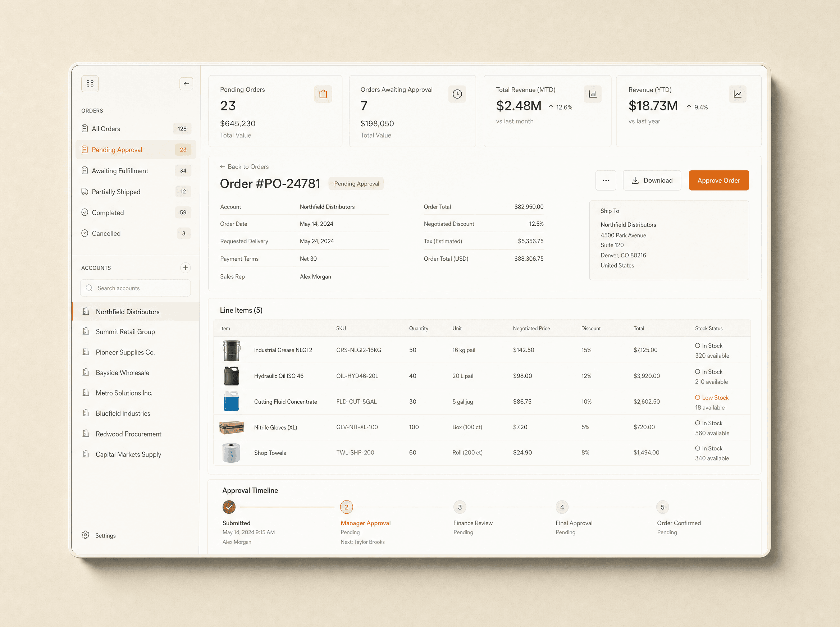The width and height of the screenshot is (840, 627).
Task: Click the Alex Morgan Sales Rep value
Action: click(x=315, y=276)
